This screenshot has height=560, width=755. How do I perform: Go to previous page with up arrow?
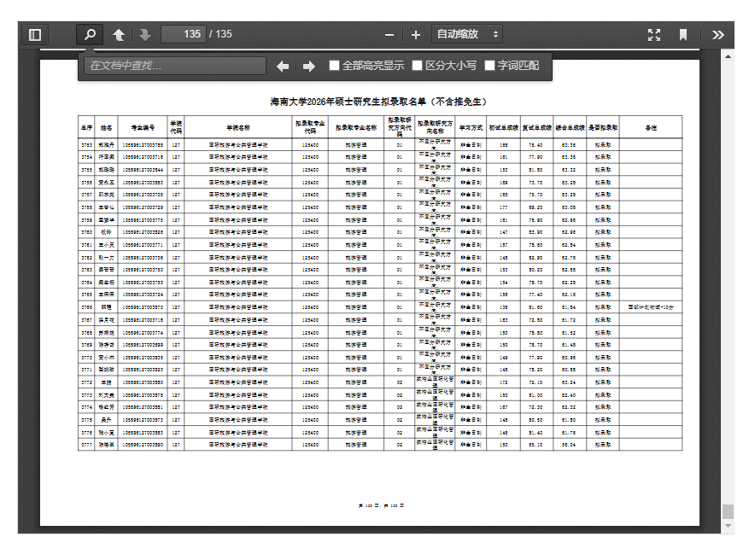(119, 34)
